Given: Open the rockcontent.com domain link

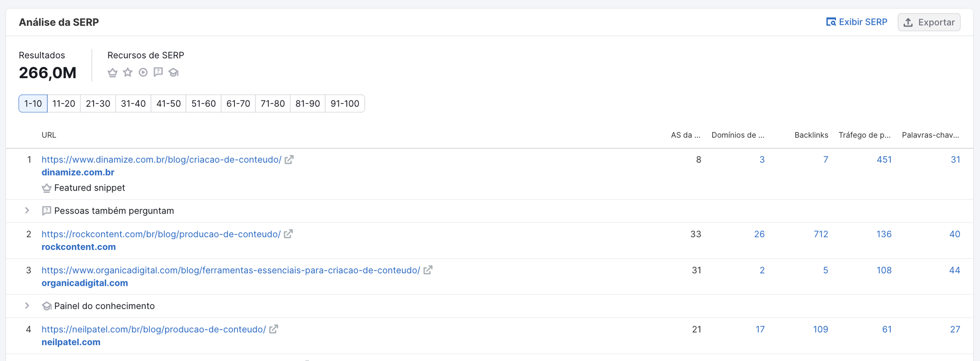Looking at the screenshot, I should point(79,247).
